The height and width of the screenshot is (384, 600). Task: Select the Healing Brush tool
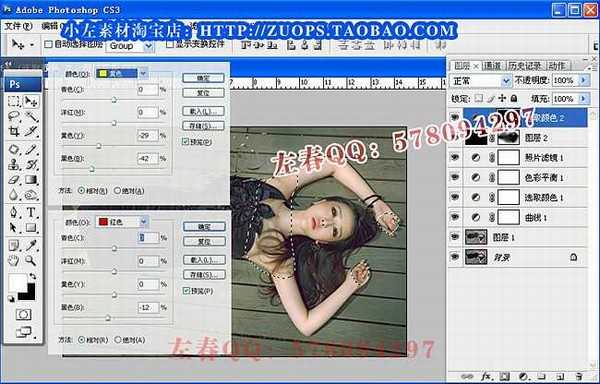click(14, 150)
